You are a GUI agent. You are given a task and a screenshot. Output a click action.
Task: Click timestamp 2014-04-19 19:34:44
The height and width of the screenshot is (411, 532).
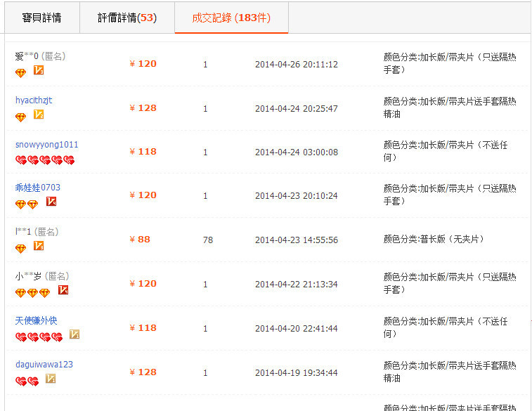297,372
